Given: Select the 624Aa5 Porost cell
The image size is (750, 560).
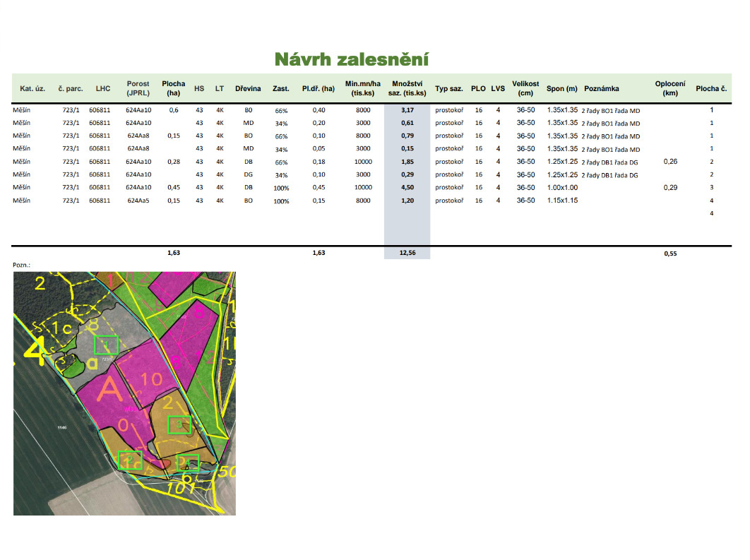Looking at the screenshot, I should pyautogui.click(x=138, y=201).
